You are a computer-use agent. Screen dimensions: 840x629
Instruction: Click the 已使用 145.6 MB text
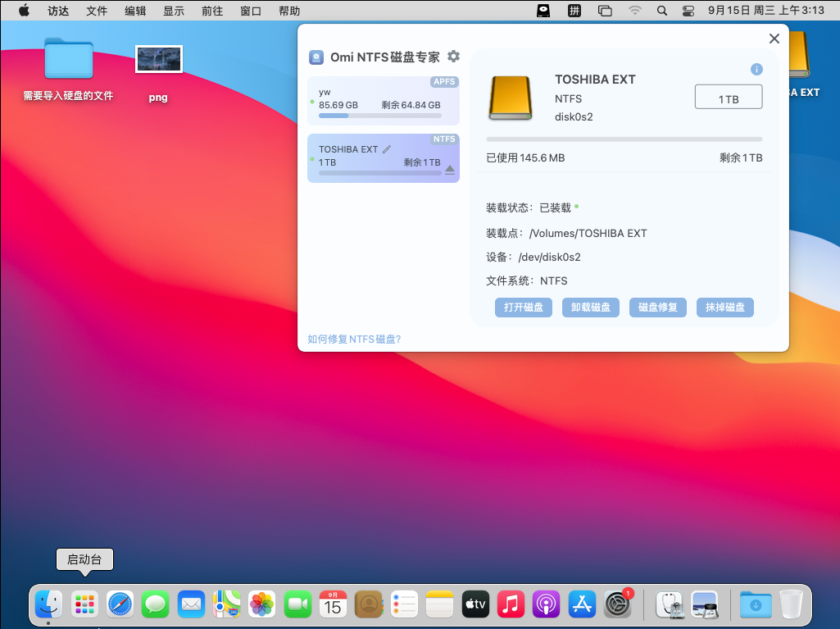(x=525, y=157)
